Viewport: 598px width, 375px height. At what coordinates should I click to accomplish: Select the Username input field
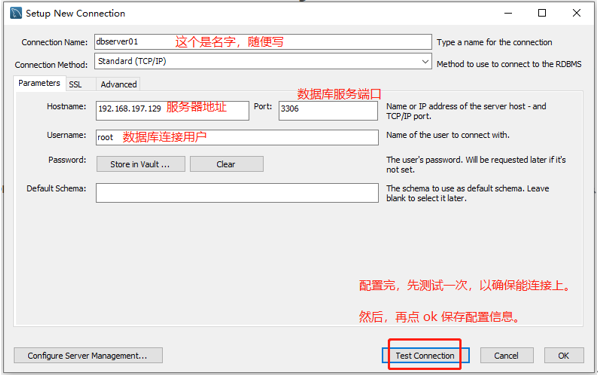coord(237,137)
